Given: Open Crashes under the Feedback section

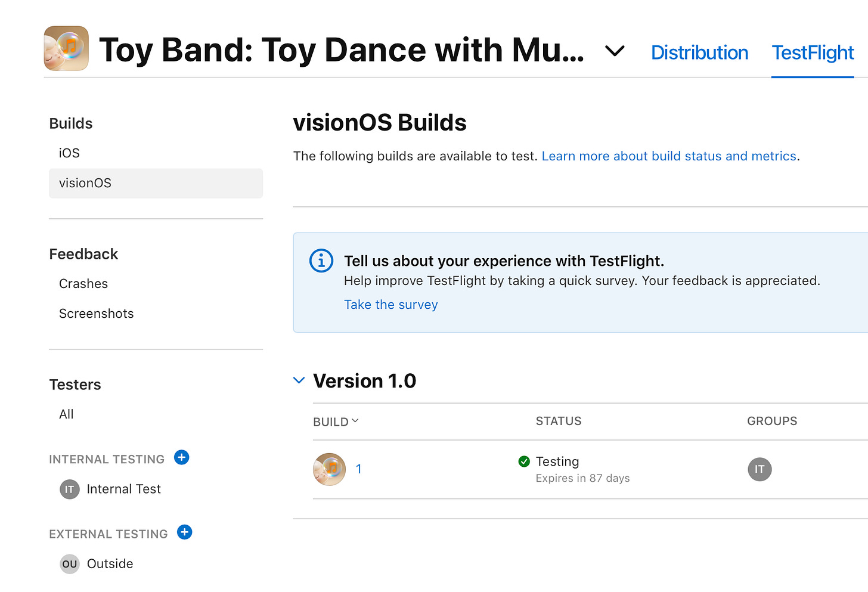Looking at the screenshot, I should [83, 283].
